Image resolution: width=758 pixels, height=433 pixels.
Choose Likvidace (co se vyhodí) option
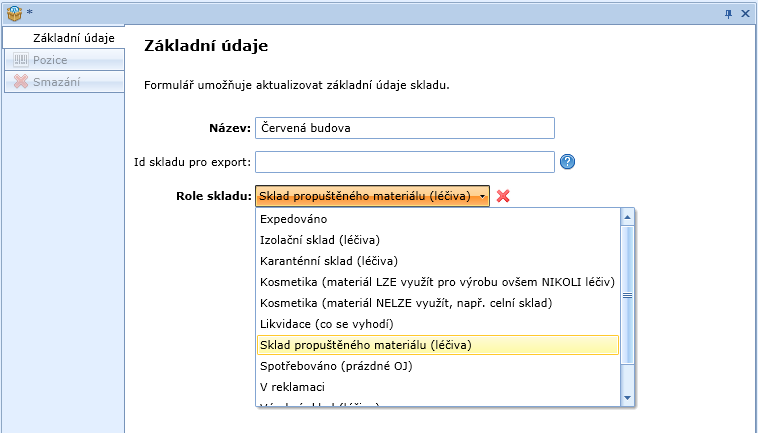coord(326,324)
